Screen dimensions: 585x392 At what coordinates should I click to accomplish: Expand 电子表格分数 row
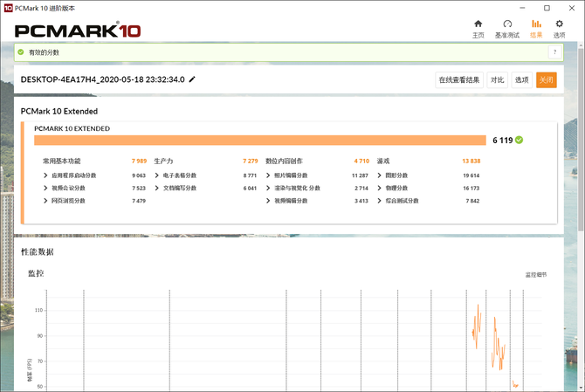pyautogui.click(x=156, y=175)
